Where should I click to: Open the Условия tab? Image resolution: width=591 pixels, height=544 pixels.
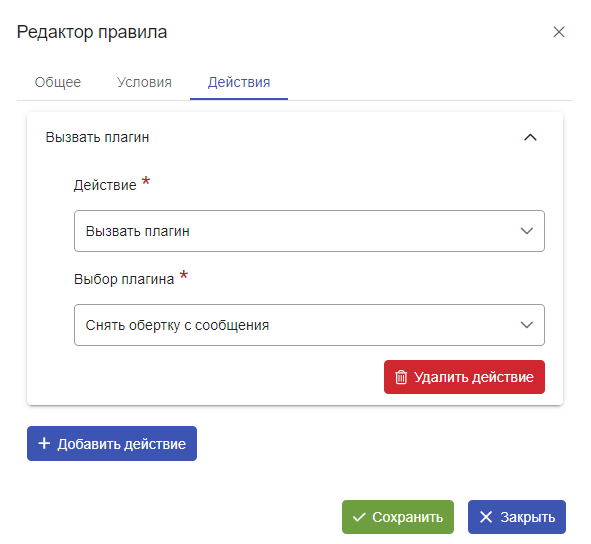(144, 82)
